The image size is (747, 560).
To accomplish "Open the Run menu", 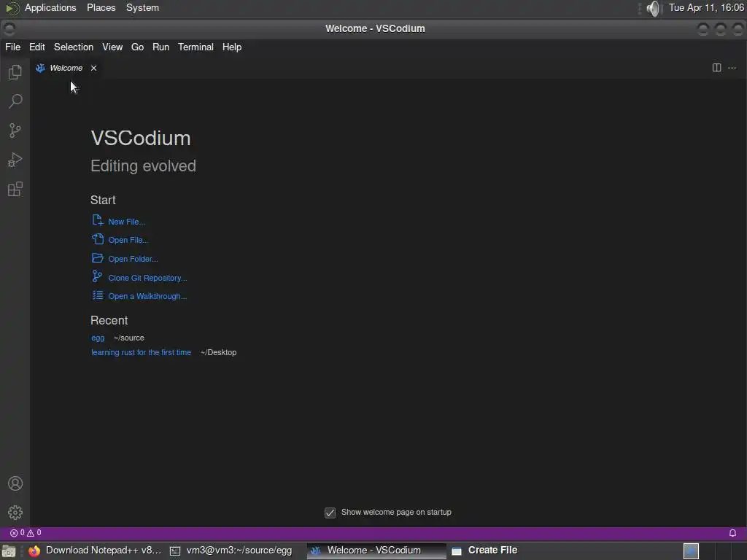I will coord(160,47).
